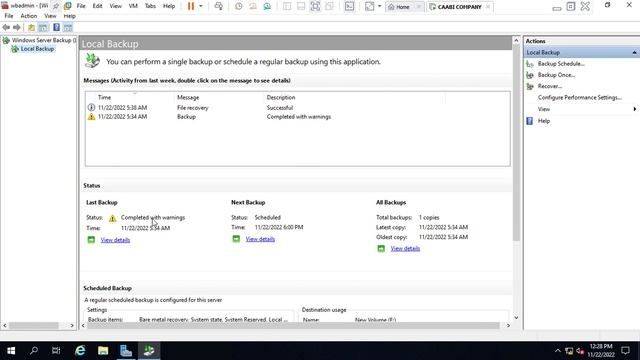
Task: Expand the stretch display dropdown arrow
Action: pos(379,6)
